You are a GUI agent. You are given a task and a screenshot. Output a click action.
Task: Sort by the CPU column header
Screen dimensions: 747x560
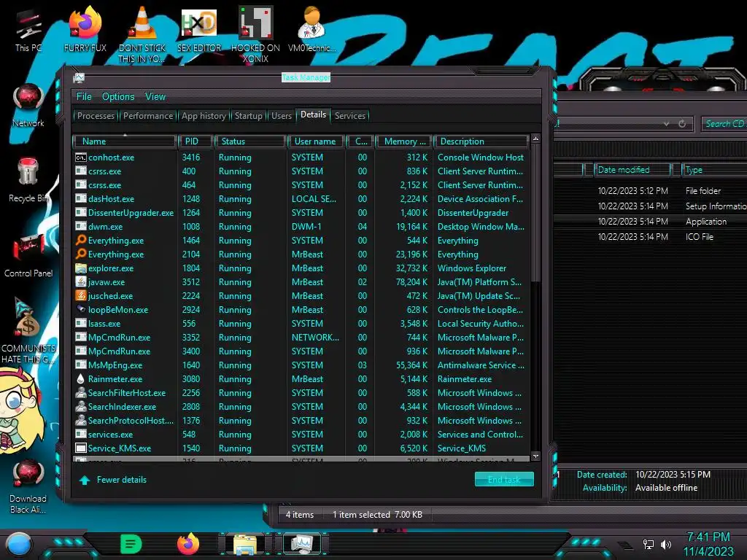360,141
